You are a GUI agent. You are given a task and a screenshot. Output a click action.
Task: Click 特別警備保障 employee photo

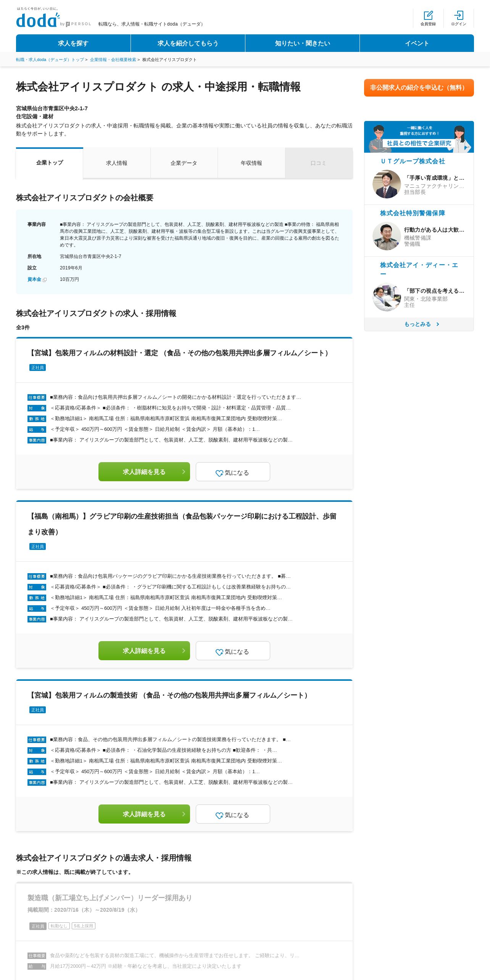387,236
